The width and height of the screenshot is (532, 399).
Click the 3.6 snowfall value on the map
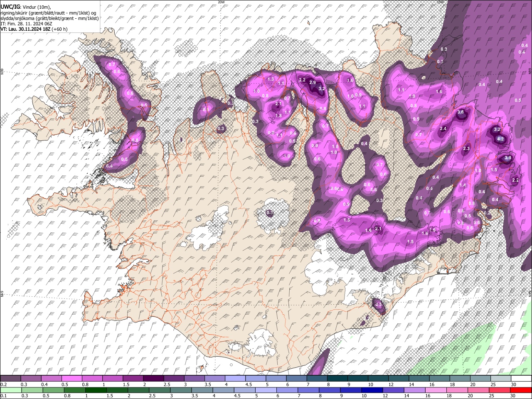[461, 112]
